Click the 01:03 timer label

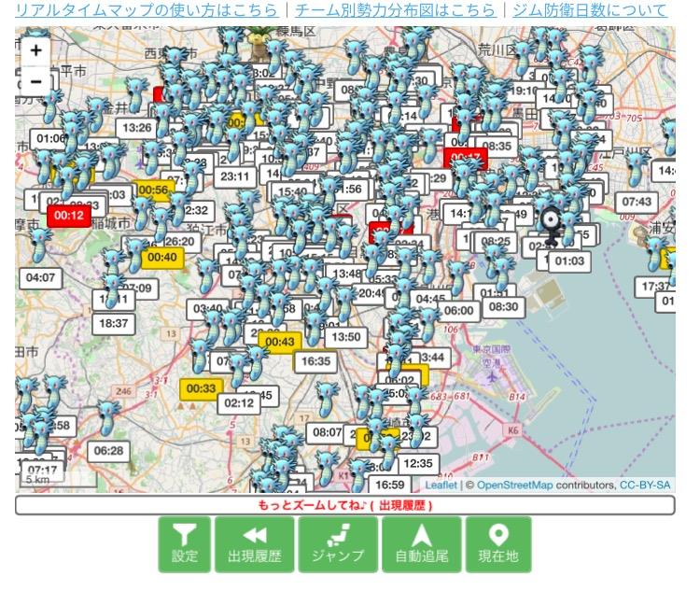(569, 260)
